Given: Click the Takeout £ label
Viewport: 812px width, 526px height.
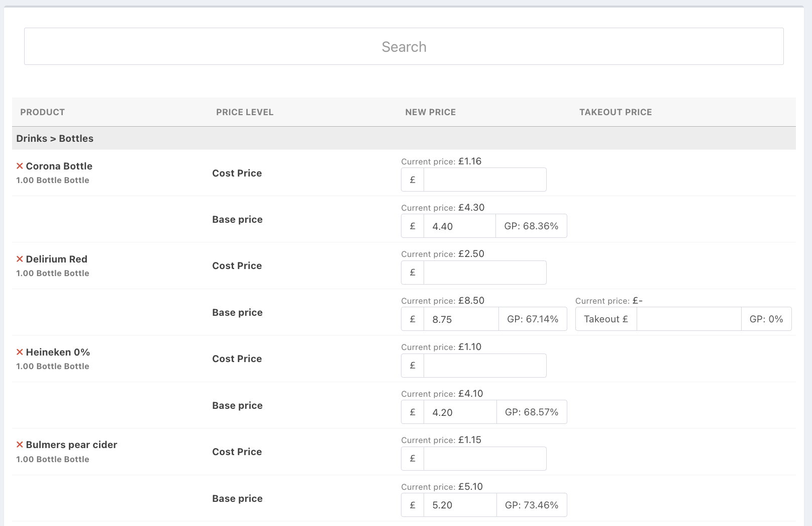Looking at the screenshot, I should [606, 319].
